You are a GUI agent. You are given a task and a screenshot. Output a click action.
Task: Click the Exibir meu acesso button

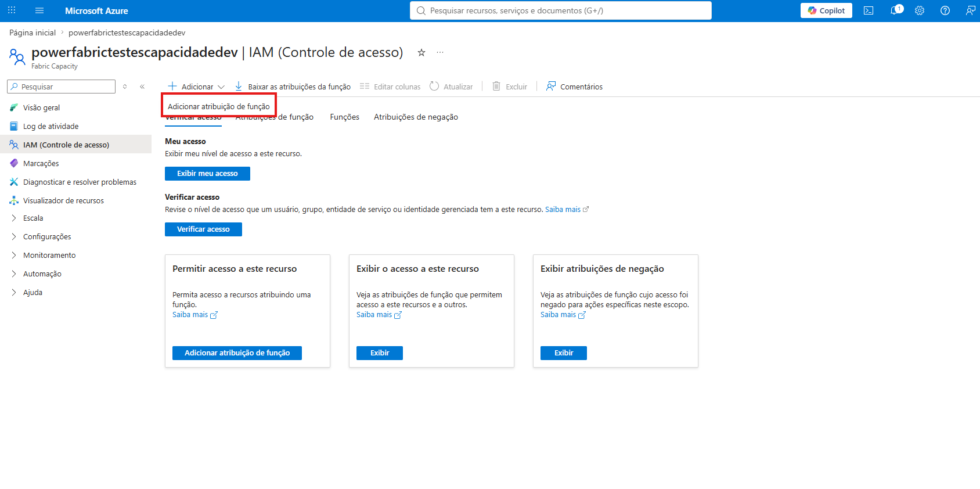[x=207, y=174]
